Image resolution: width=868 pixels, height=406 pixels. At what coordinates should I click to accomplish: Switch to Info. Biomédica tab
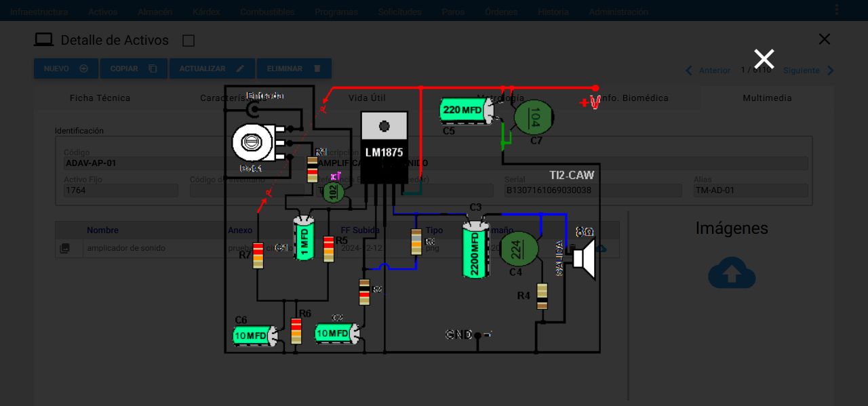click(x=633, y=98)
